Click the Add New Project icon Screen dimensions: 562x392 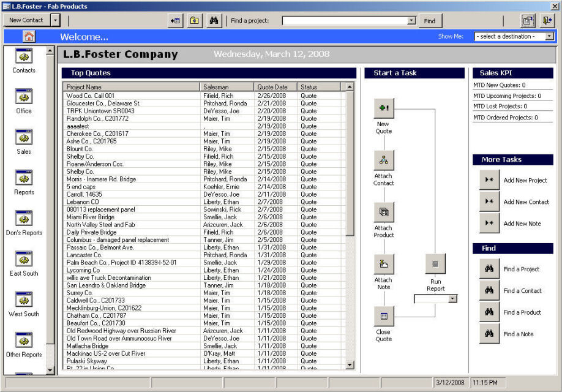point(489,180)
